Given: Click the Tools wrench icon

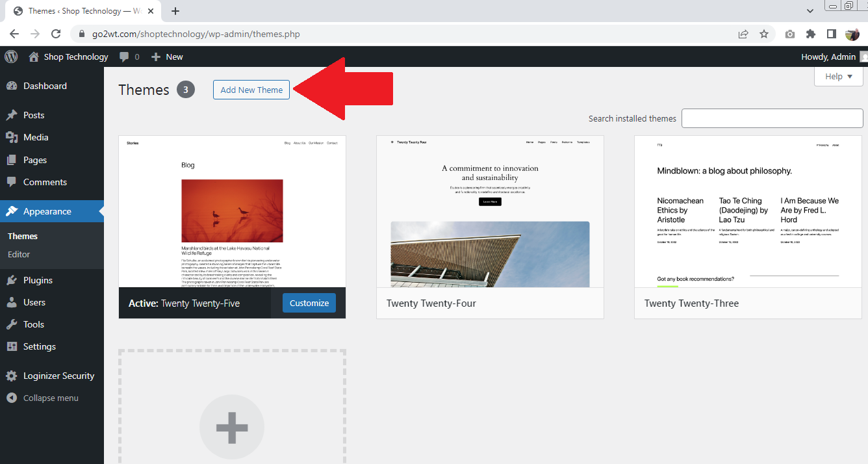Looking at the screenshot, I should point(12,324).
